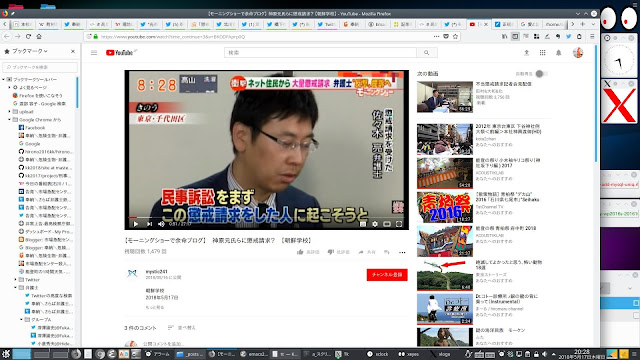Toggle the autoplay switch
Viewport: 640px width, 360px height.
(x=541, y=74)
